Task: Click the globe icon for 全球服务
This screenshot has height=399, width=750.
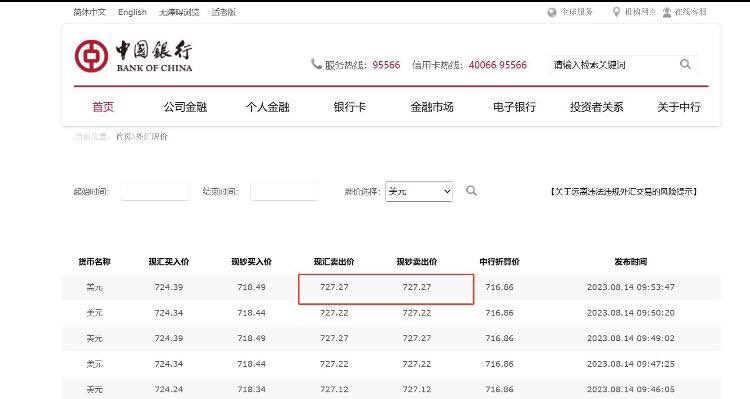Action: [552, 12]
